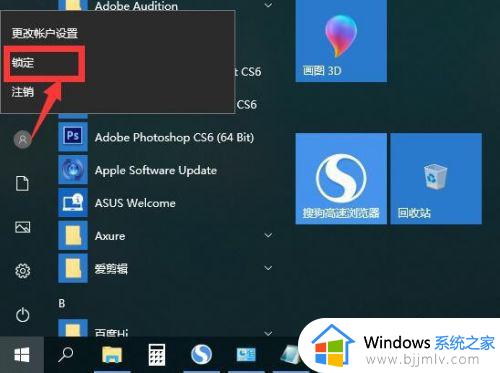Expand the 百度Hi folder chevron
Viewport: 500px width, 373px height.
tap(268, 333)
